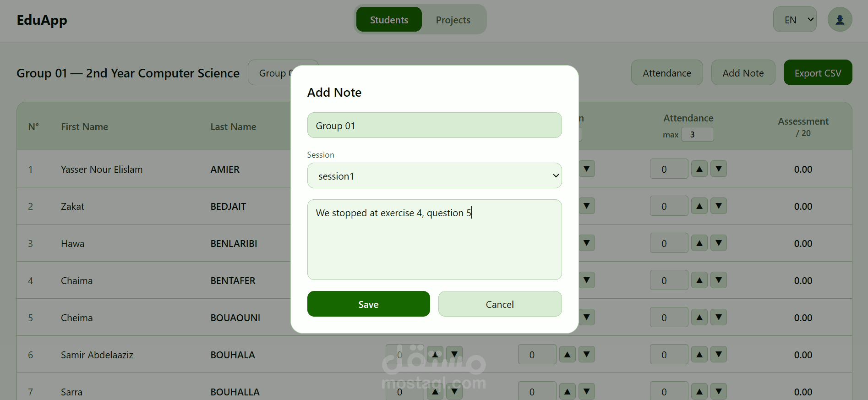Click the Group 01 field in dialog
The image size is (868, 400).
tap(434, 126)
